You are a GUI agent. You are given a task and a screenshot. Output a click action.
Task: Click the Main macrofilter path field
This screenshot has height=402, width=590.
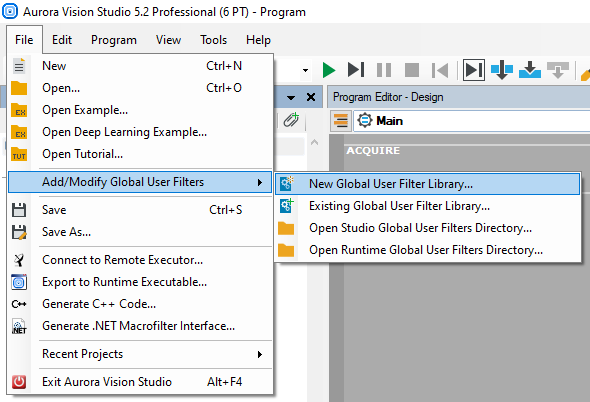[x=471, y=121]
